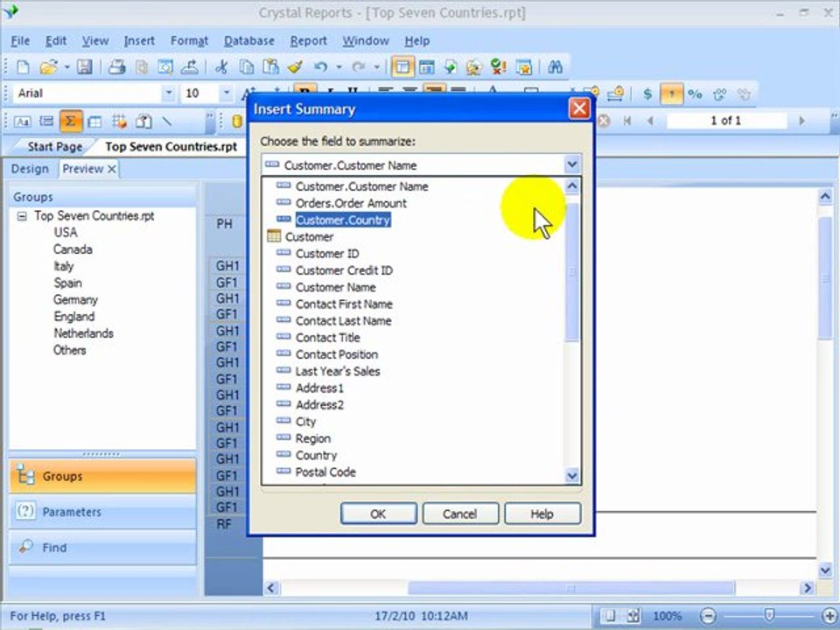Click the zoom in plus button

click(x=829, y=616)
